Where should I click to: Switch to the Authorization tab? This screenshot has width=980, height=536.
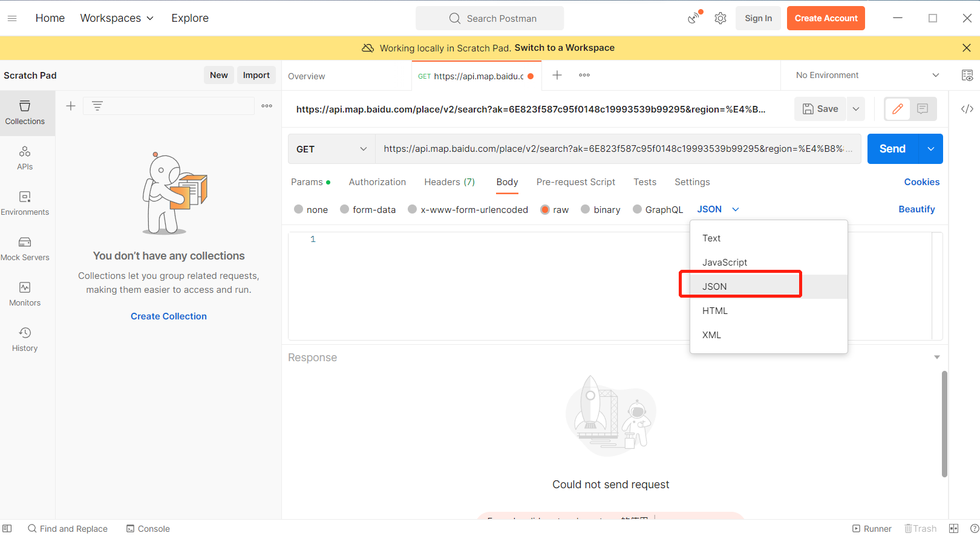pos(377,182)
